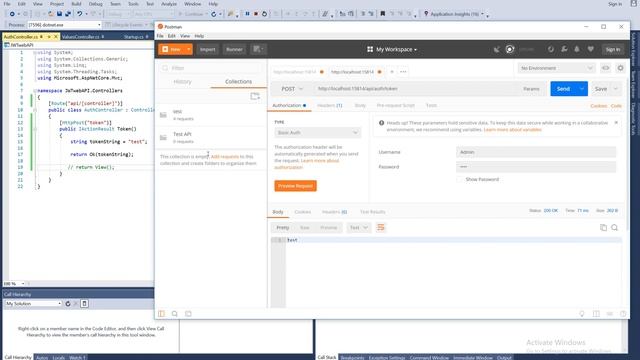Click the Username field containing Admin
640x360 pixels.
tap(536, 152)
